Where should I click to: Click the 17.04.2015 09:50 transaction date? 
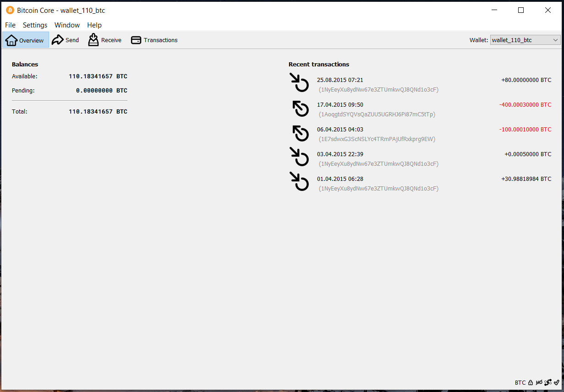pyautogui.click(x=340, y=105)
